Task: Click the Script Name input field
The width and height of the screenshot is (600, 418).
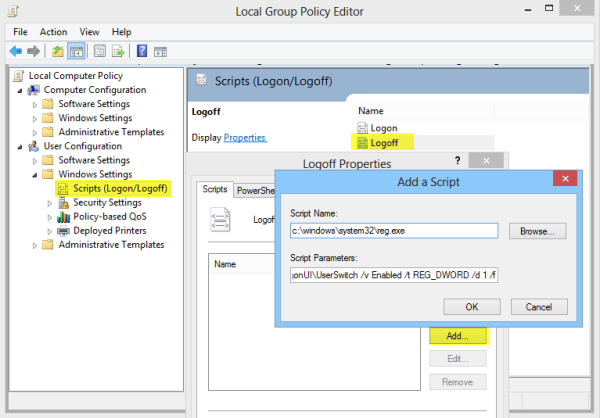Action: point(393,231)
